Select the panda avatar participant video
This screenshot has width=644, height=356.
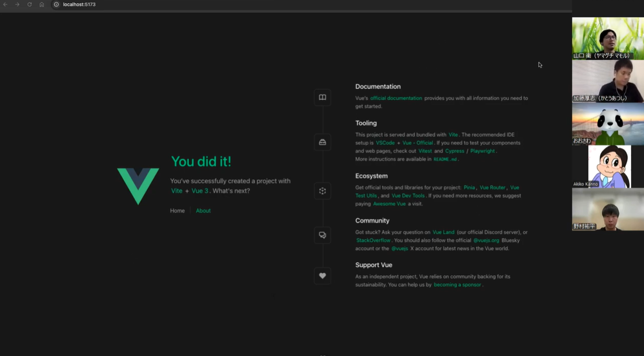608,124
